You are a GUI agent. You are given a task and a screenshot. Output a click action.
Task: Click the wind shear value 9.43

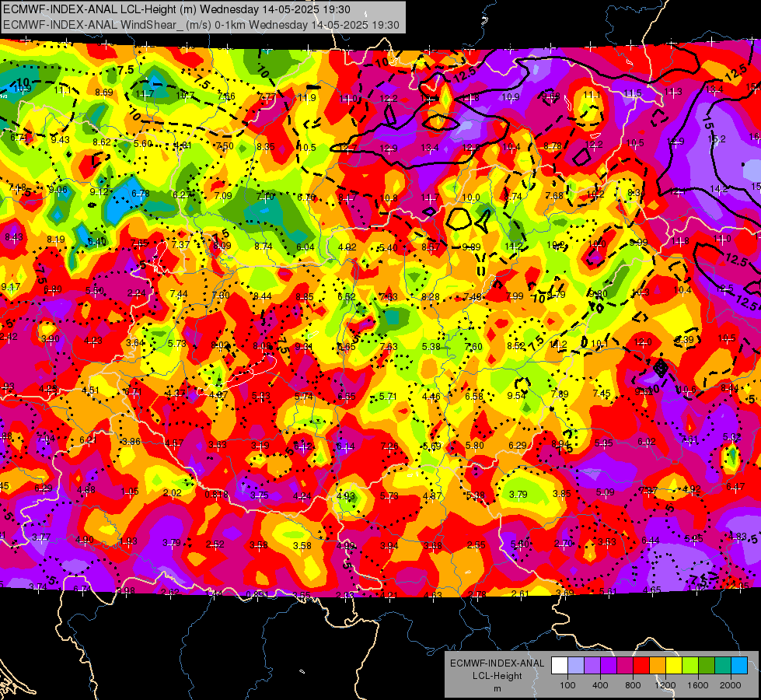coord(60,140)
